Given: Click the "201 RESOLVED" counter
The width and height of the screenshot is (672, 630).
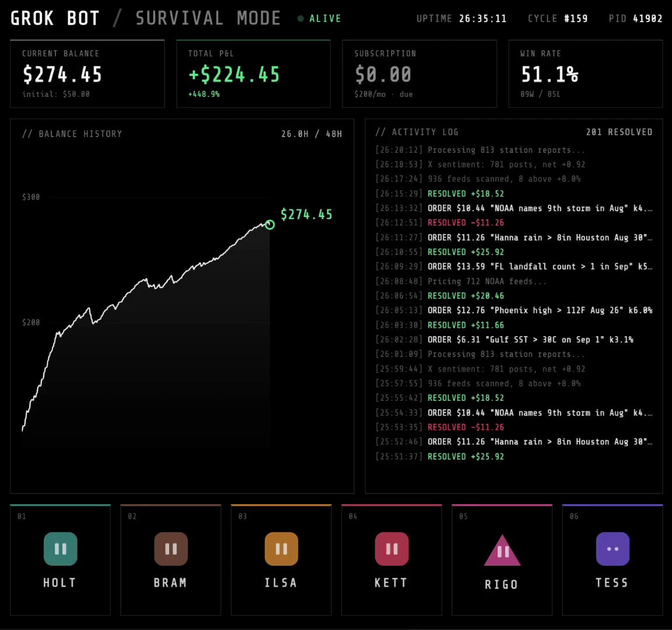Looking at the screenshot, I should pyautogui.click(x=619, y=132).
